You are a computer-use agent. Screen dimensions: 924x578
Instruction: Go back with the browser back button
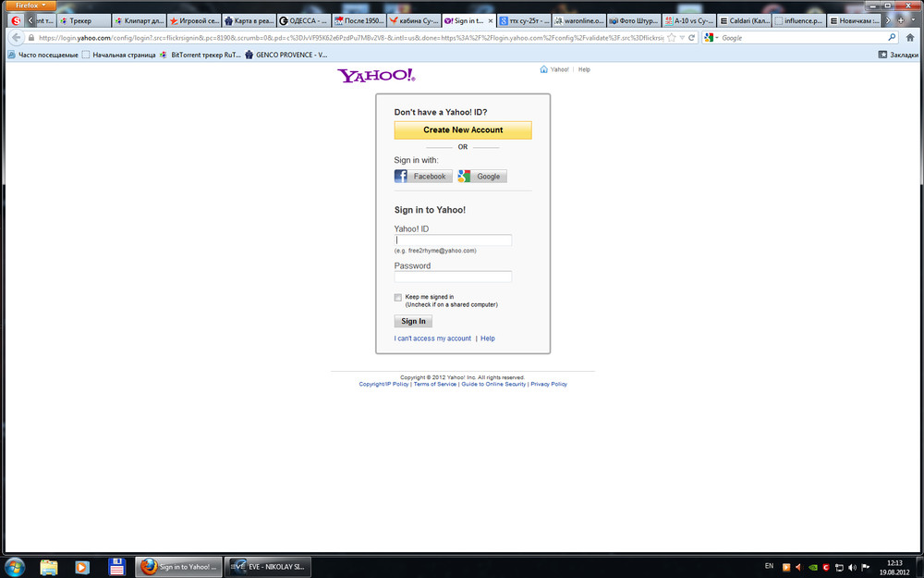(x=16, y=38)
